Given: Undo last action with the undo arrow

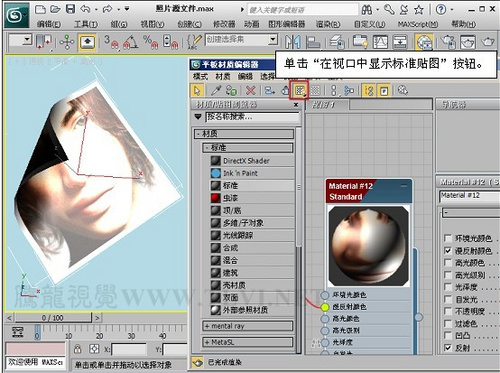Looking at the screenshot, I should (85, 9).
